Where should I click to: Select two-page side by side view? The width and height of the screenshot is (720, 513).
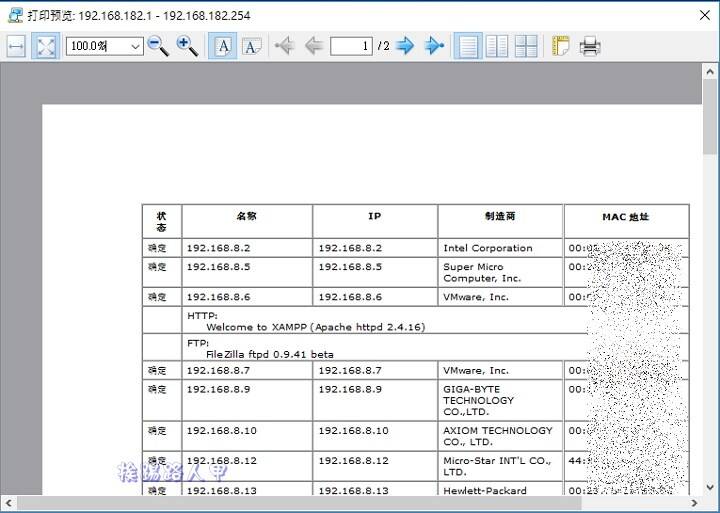(497, 46)
